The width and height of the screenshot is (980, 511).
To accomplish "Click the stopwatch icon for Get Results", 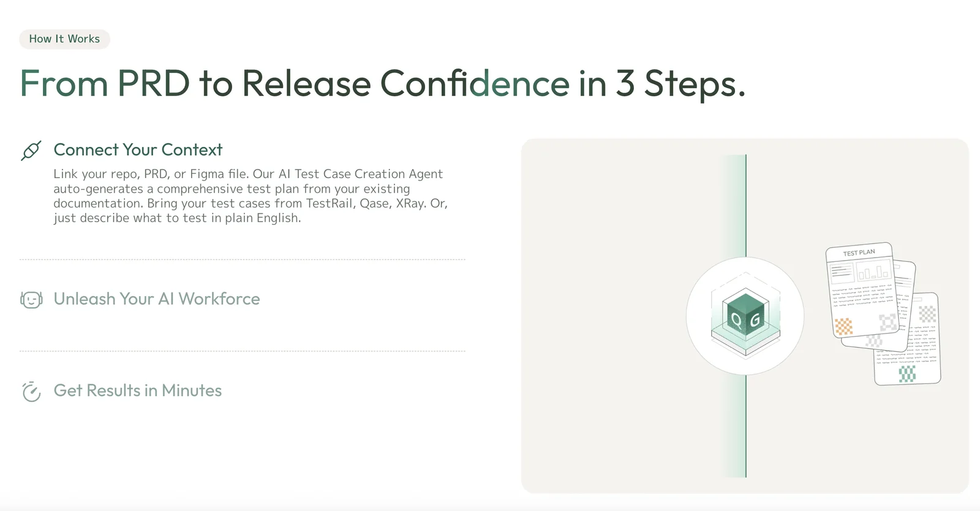I will click(x=31, y=392).
